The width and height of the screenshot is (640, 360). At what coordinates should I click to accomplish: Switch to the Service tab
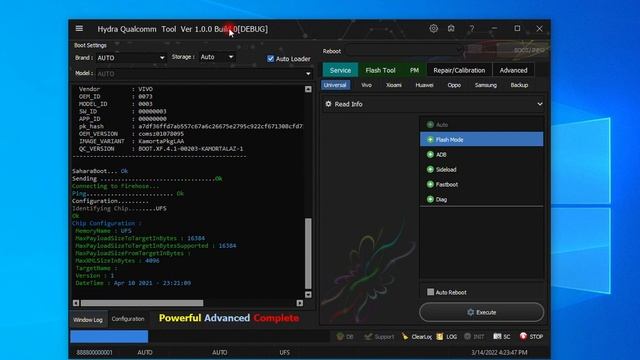coord(340,70)
